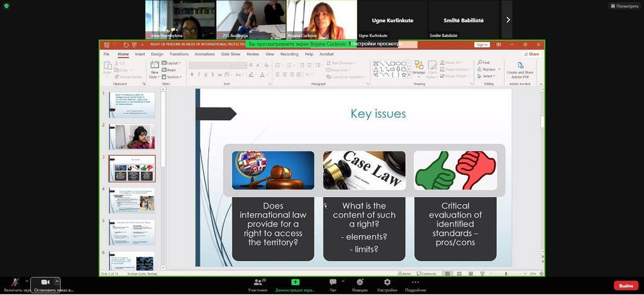Open Zoom Settings gear icon
Screen dimensions: 644x295
point(387,283)
